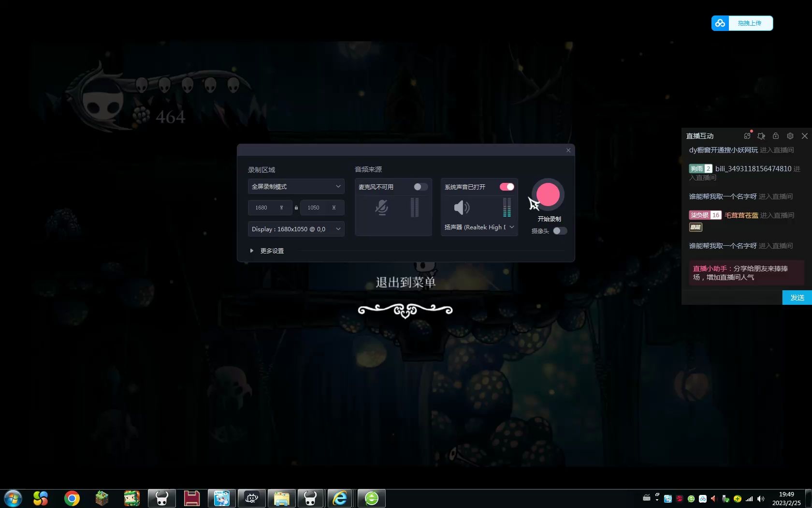Close the recording settings dialog
Screen dimensions: 812x508
pos(568,150)
